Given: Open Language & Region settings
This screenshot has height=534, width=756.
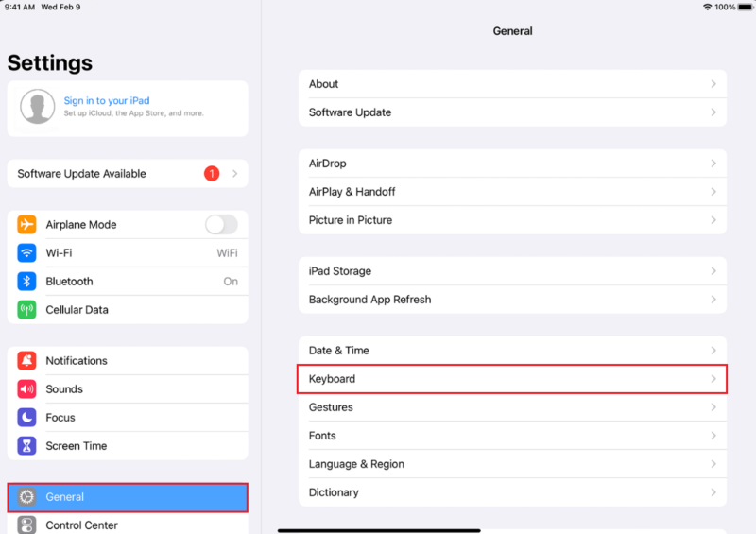Looking at the screenshot, I should (512, 464).
